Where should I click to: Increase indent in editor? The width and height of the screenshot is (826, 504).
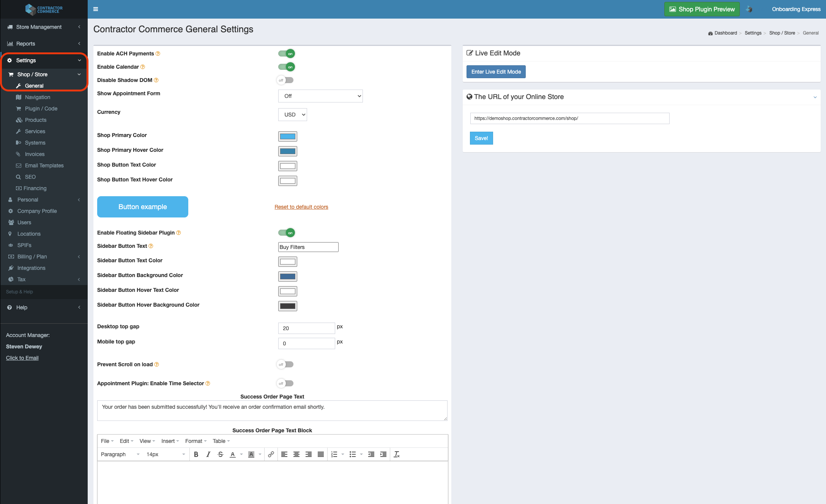[383, 454]
